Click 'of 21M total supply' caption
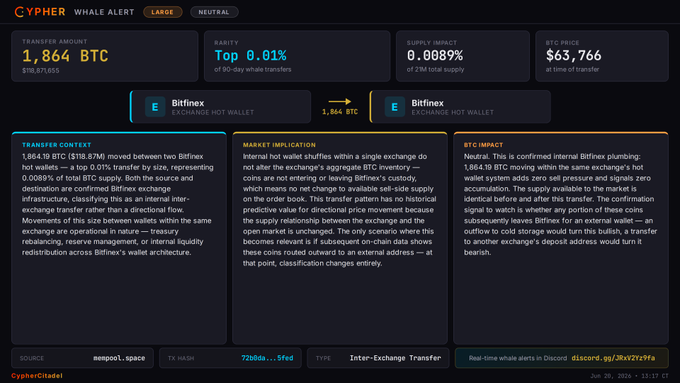 click(x=435, y=69)
